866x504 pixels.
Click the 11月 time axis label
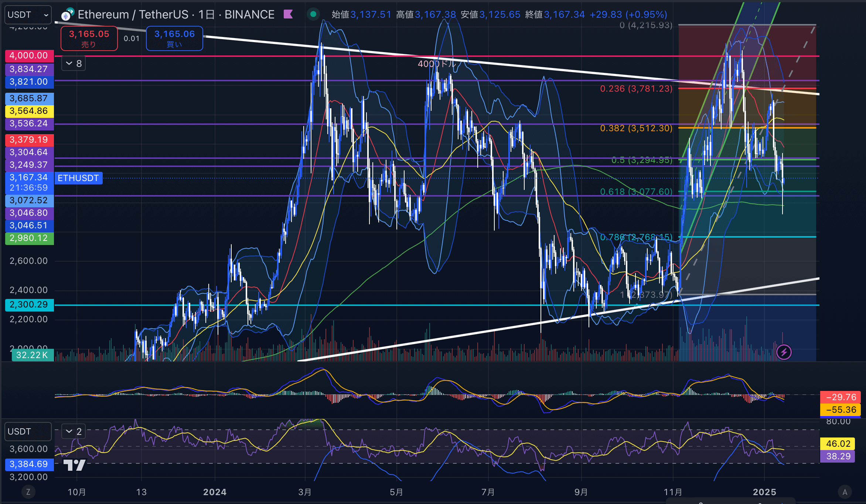673,492
